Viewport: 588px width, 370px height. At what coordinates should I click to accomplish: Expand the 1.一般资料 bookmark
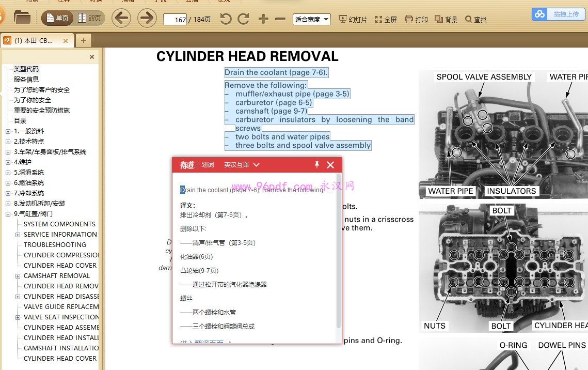[x=8, y=131]
